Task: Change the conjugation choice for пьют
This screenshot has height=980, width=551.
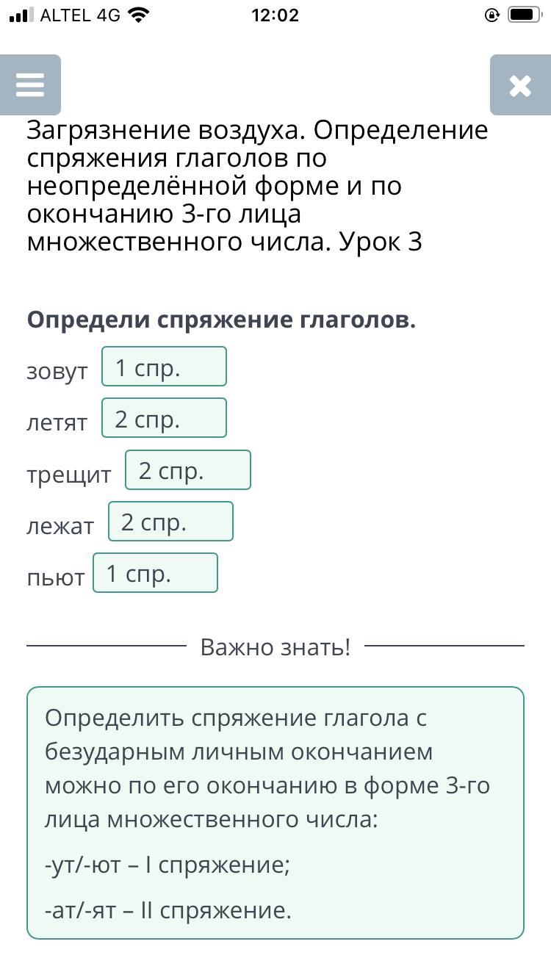Action: click(155, 573)
